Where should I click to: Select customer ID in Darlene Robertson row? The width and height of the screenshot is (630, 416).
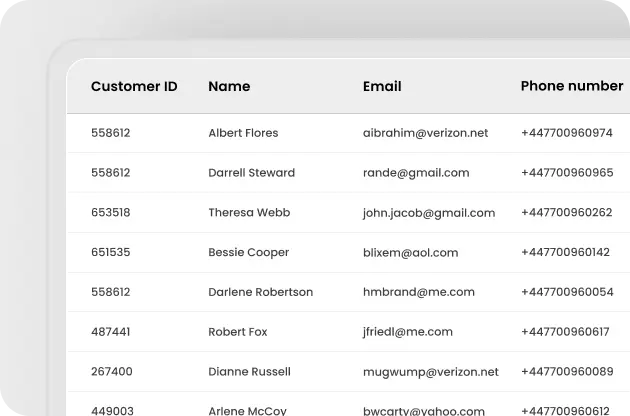[110, 292]
